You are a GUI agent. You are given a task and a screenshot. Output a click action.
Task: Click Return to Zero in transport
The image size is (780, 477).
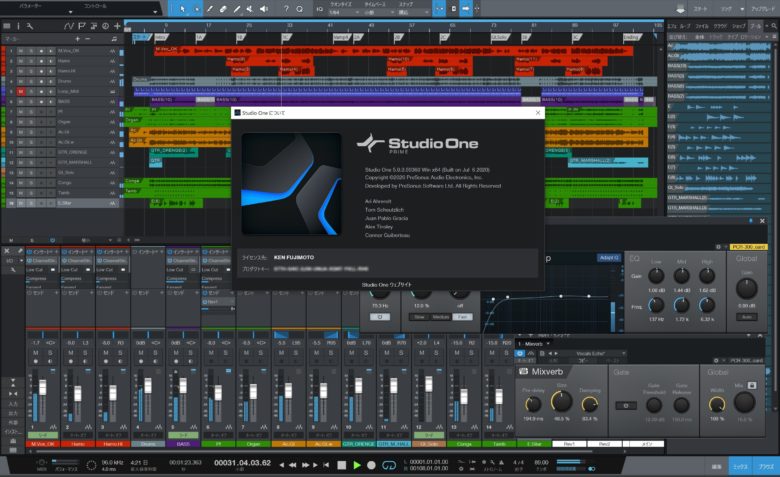point(326,465)
